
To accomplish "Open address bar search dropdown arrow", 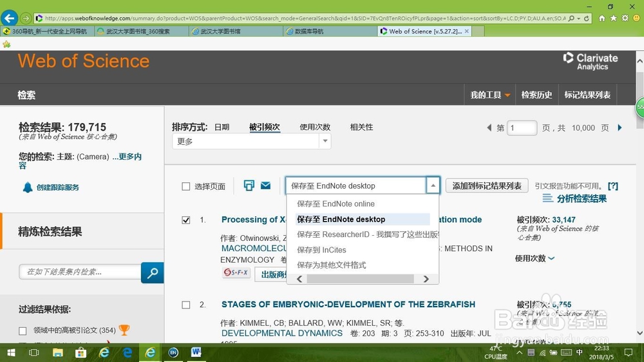I will point(579,19).
